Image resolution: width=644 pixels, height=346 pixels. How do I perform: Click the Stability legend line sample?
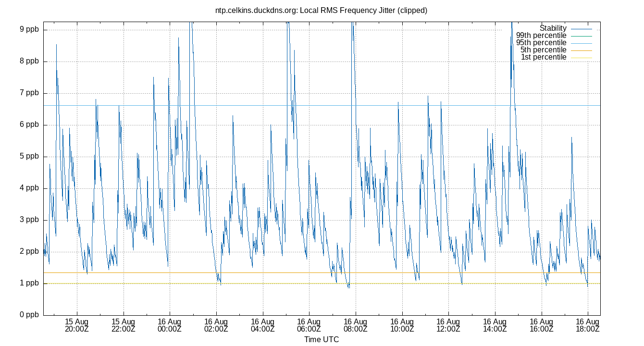(x=581, y=29)
